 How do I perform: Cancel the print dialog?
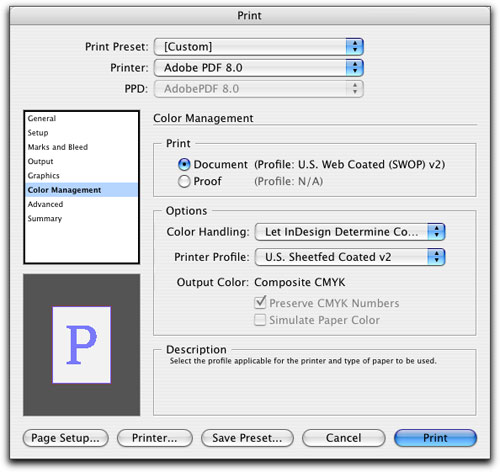(x=344, y=438)
